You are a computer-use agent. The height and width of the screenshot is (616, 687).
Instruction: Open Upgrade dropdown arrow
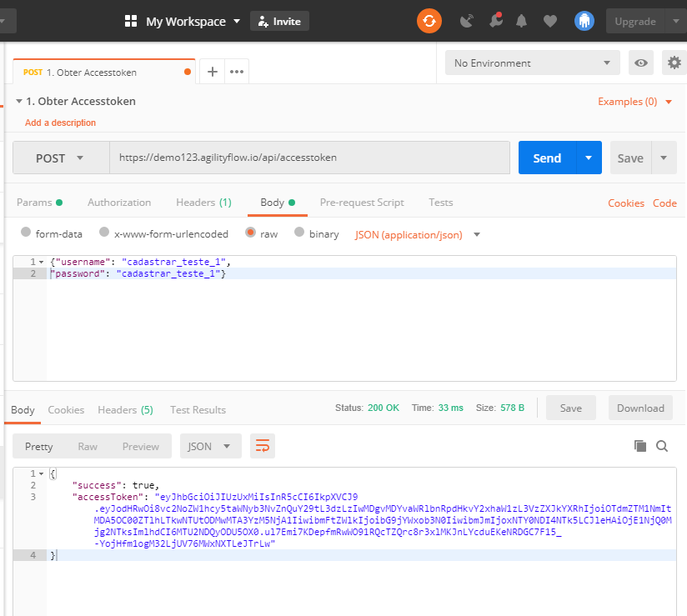click(675, 21)
